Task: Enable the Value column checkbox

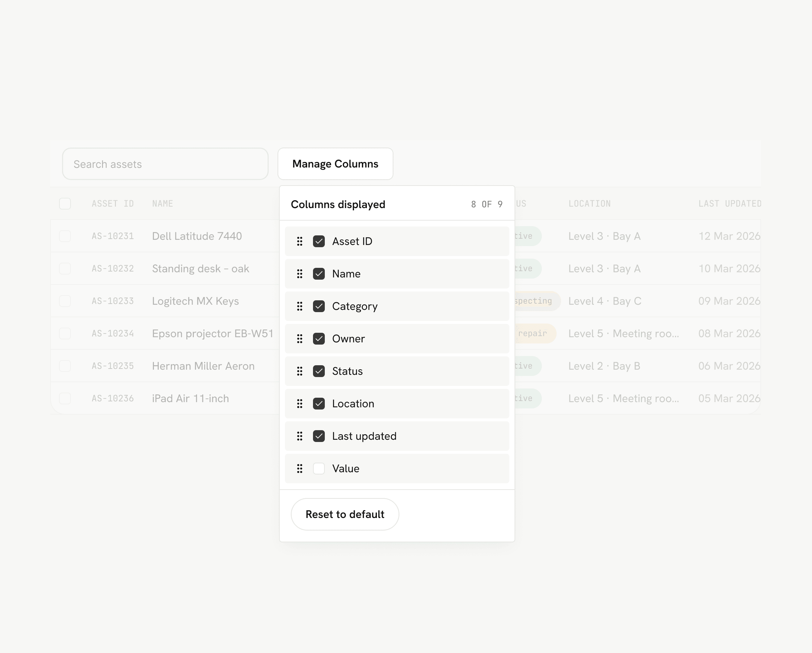Action: (x=319, y=469)
